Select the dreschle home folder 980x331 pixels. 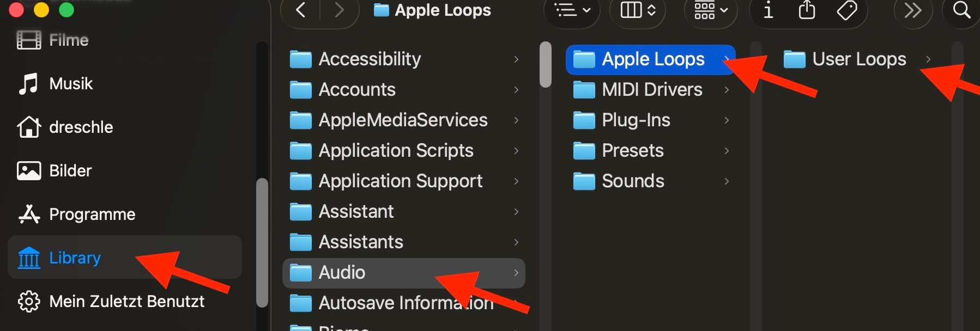pyautogui.click(x=81, y=127)
